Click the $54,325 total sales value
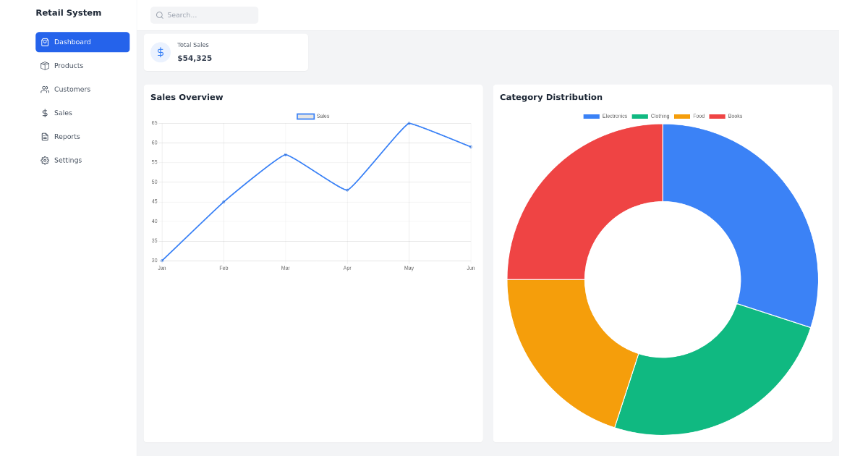 [195, 58]
